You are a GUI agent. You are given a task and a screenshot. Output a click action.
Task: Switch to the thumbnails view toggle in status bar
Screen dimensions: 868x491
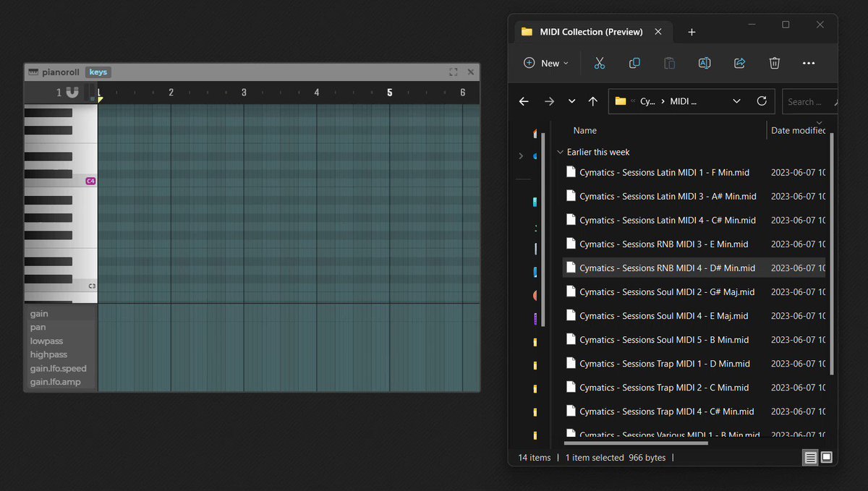click(827, 457)
